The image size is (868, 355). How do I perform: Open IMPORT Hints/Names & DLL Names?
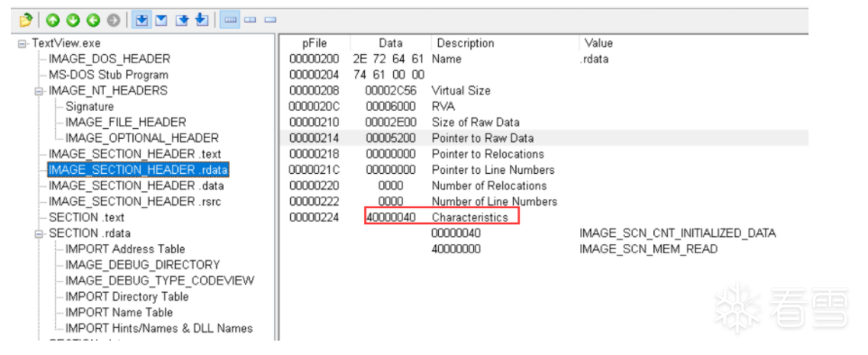tap(159, 329)
